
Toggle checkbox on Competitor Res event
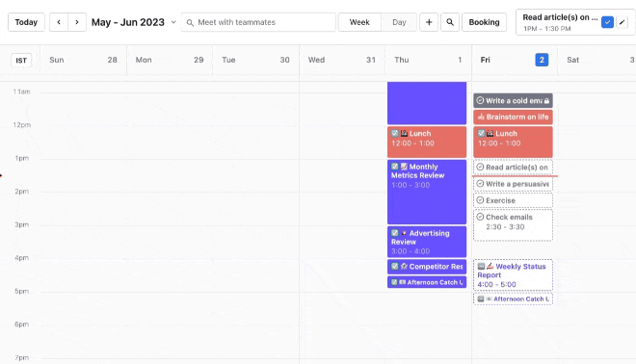click(395, 266)
